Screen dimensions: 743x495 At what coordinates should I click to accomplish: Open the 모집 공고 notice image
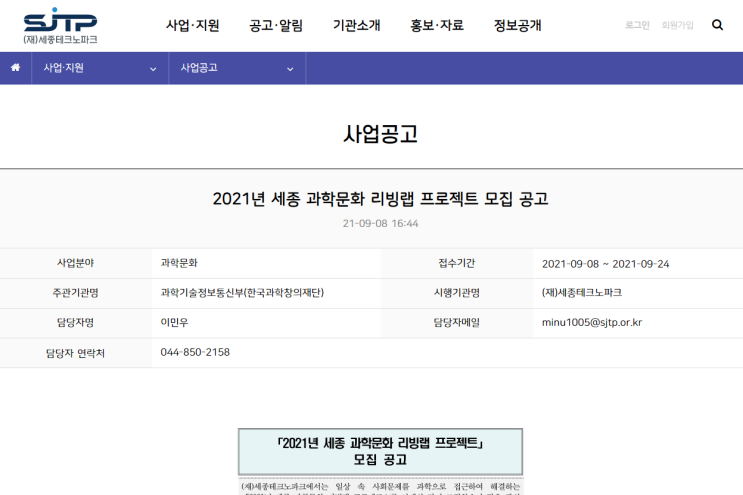[x=381, y=462]
